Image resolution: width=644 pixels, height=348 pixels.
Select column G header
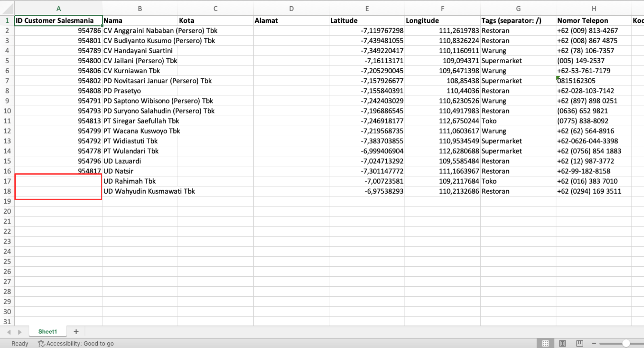pyautogui.click(x=518, y=9)
